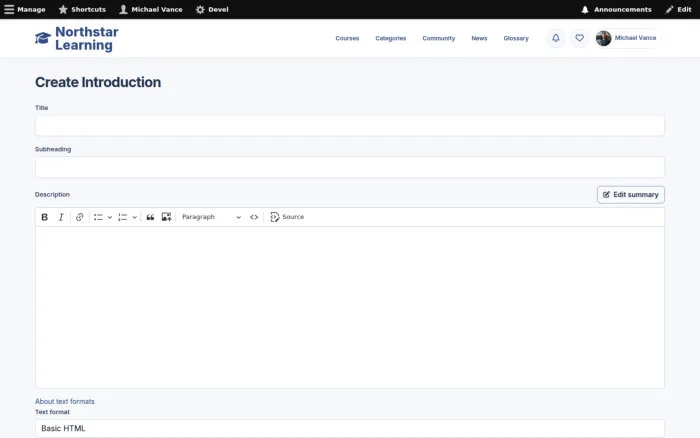Click the Edit summary button
This screenshot has width=700, height=438.
point(631,195)
